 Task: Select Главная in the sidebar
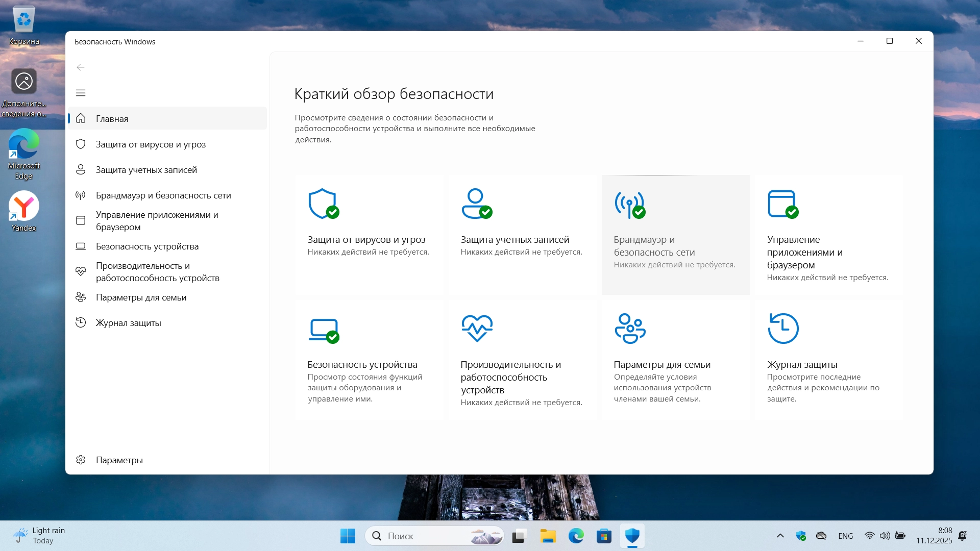click(x=112, y=119)
